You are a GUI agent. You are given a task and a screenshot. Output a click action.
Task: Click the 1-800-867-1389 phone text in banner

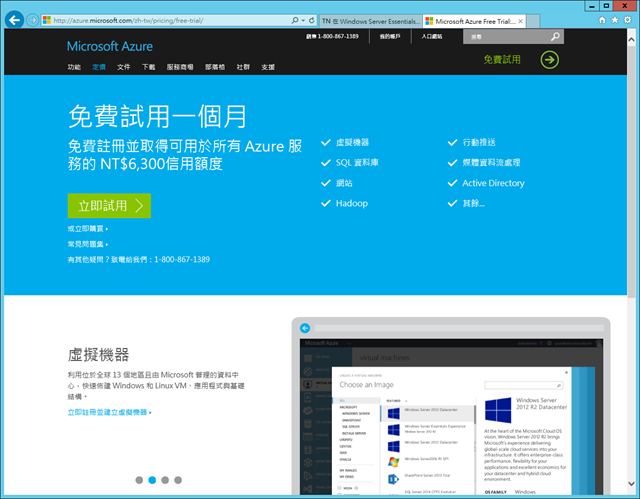(182, 259)
